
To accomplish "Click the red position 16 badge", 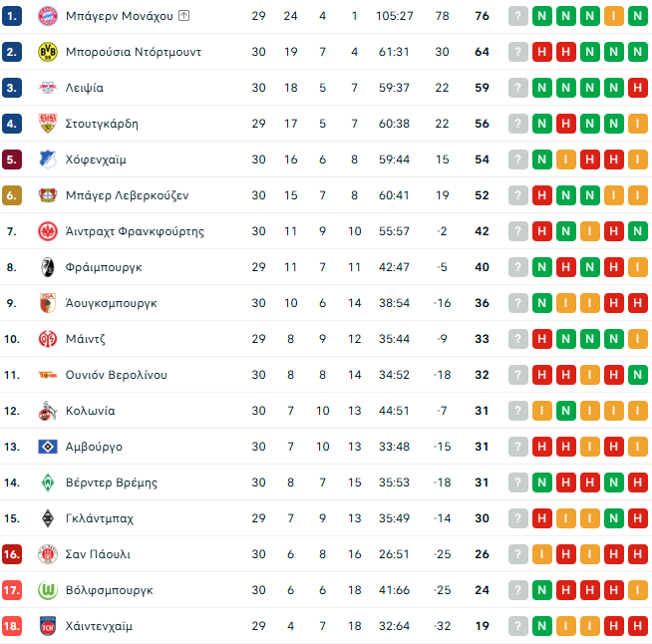I will pyautogui.click(x=12, y=554).
